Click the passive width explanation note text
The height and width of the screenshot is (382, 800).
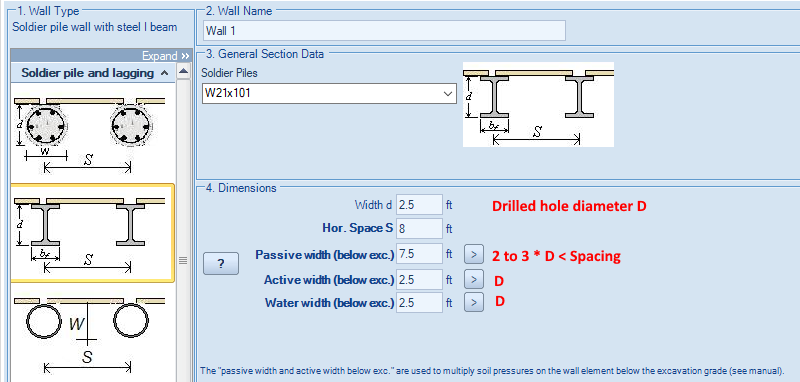coord(491,371)
